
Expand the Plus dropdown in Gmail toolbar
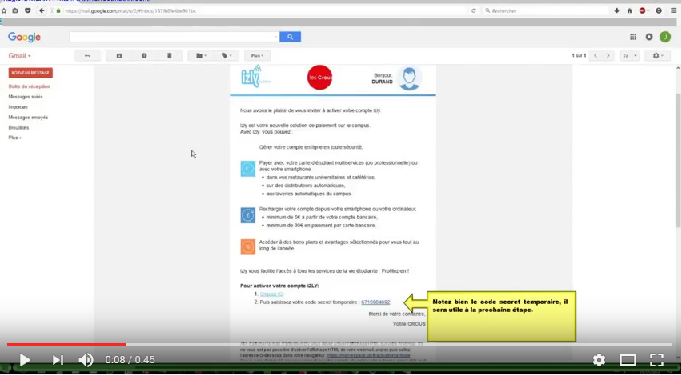(257, 56)
